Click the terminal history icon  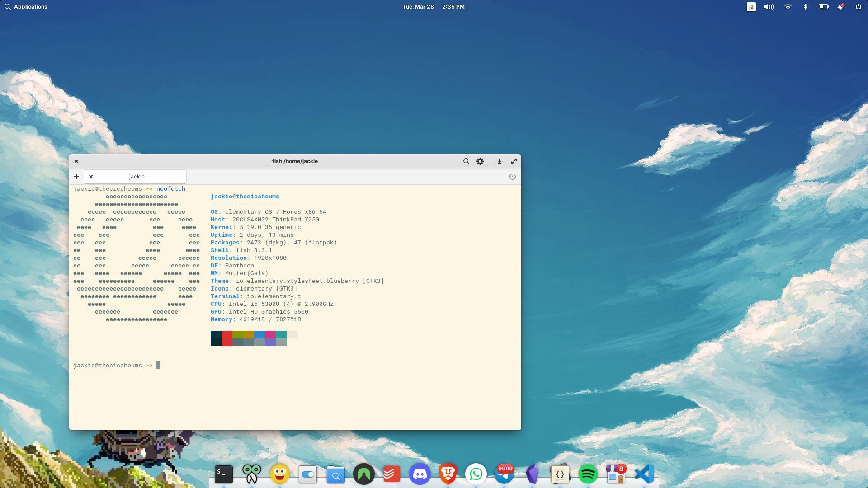coord(511,176)
